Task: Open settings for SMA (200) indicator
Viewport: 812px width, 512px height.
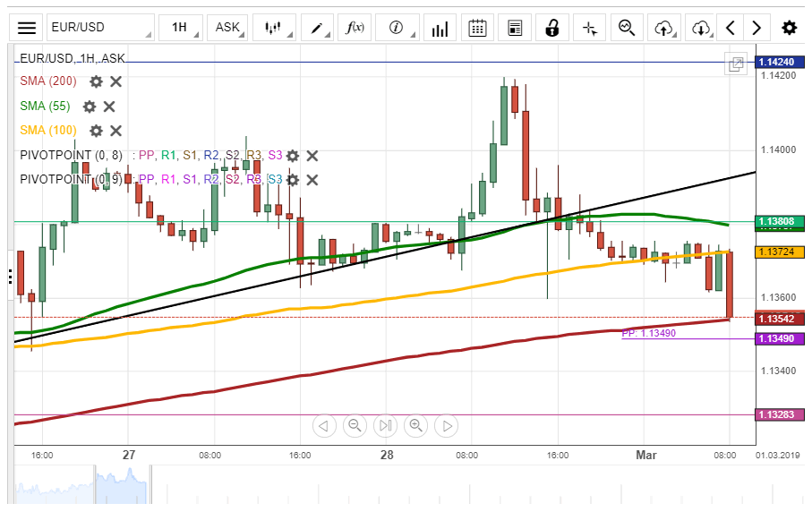Action: click(x=96, y=81)
